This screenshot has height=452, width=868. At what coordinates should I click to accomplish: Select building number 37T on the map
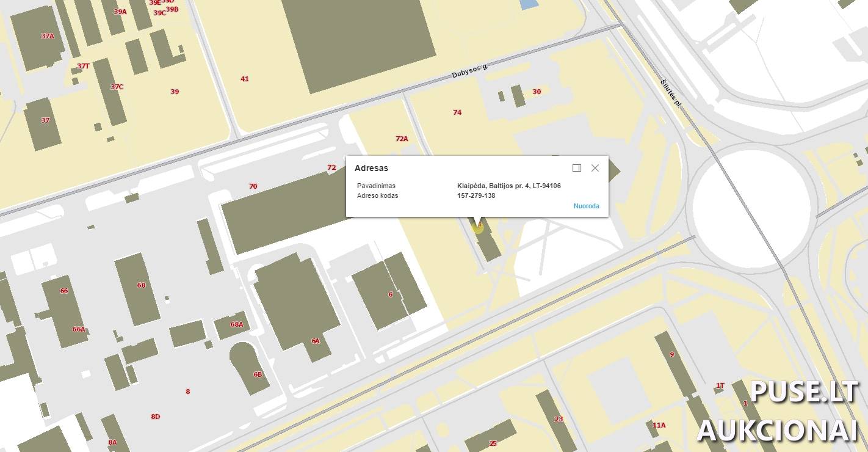[84, 66]
